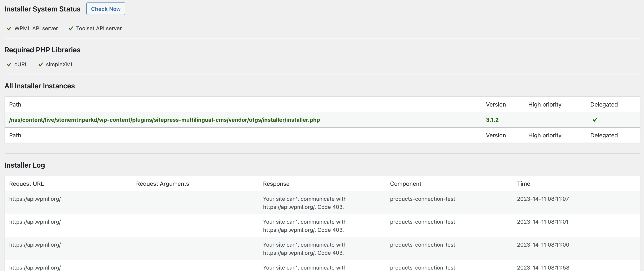
Task: Click the footer High priority label
Action: [545, 135]
